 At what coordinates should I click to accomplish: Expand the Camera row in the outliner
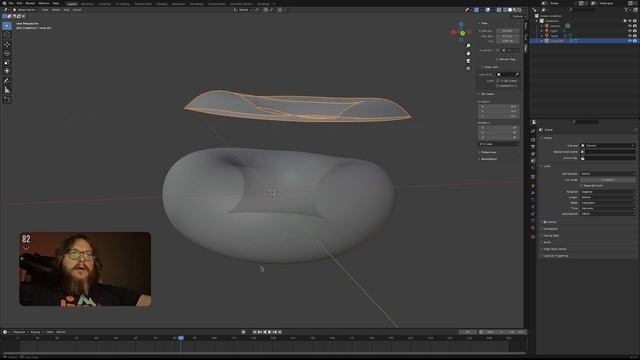(542, 26)
